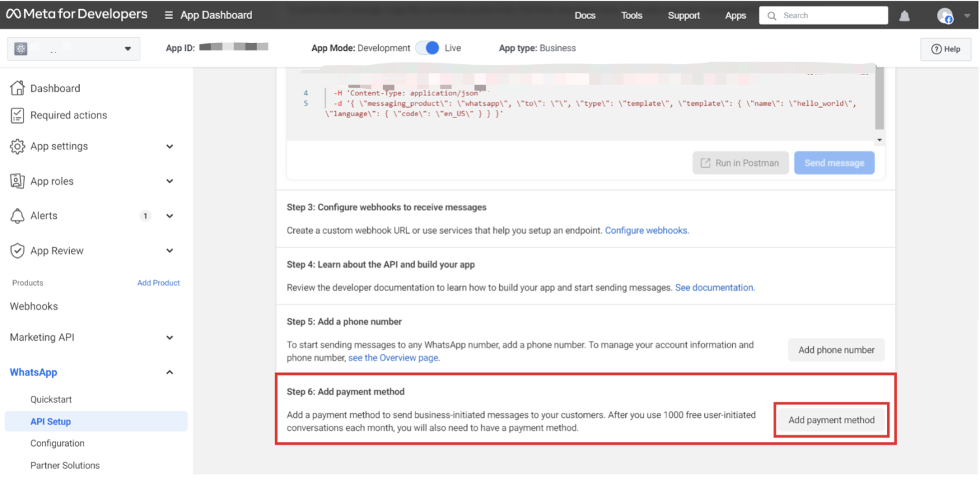
Task: Open the profile avatar menu
Action: (945, 16)
